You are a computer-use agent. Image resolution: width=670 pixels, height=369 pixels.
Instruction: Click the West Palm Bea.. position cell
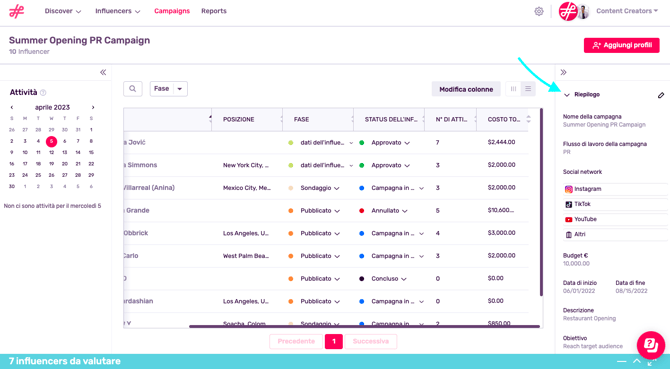246,256
